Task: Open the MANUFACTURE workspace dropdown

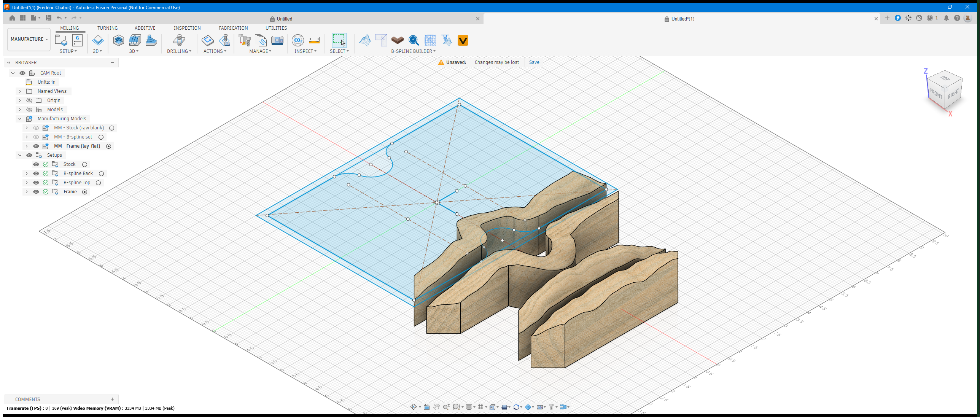Action: (x=29, y=39)
